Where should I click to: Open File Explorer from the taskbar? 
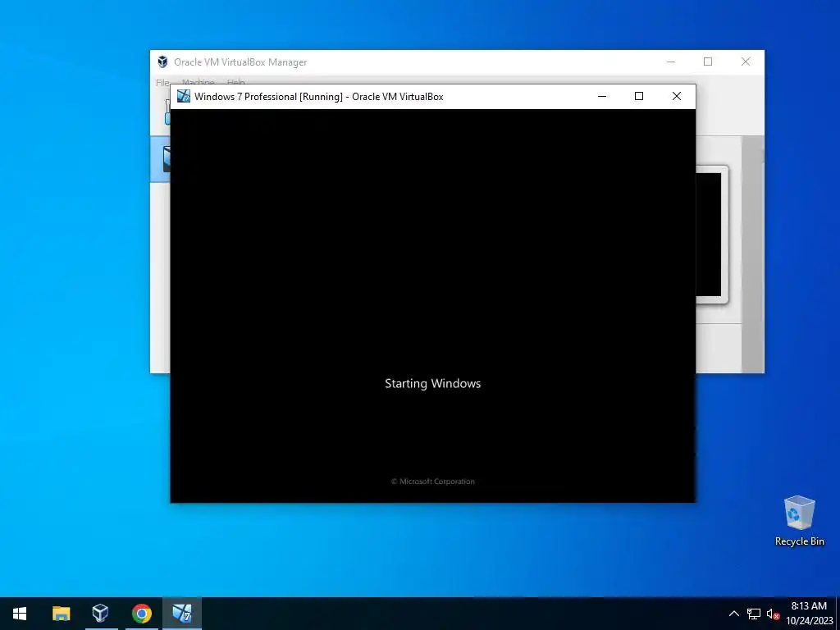pyautogui.click(x=61, y=614)
